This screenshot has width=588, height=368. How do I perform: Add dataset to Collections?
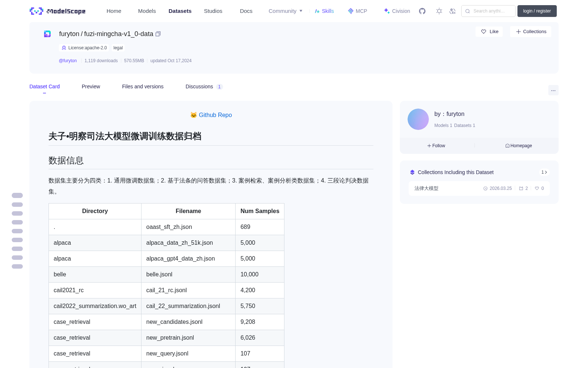tap(531, 32)
